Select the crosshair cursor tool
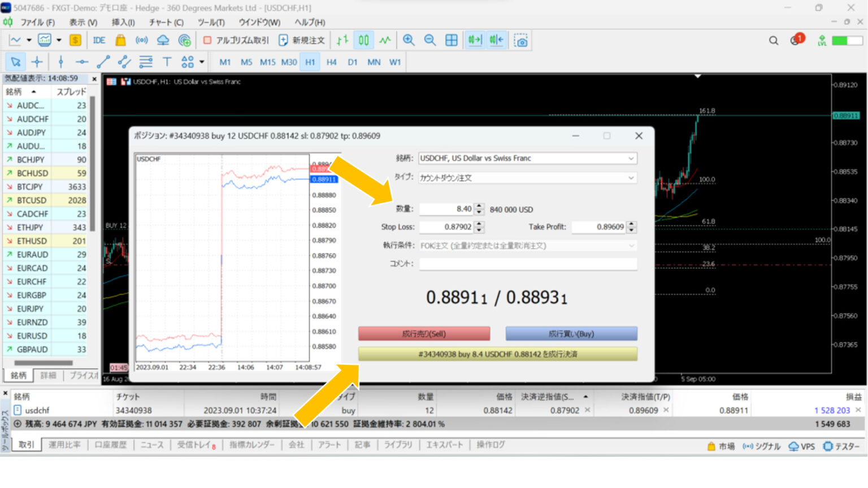The image size is (868, 488). point(37,62)
